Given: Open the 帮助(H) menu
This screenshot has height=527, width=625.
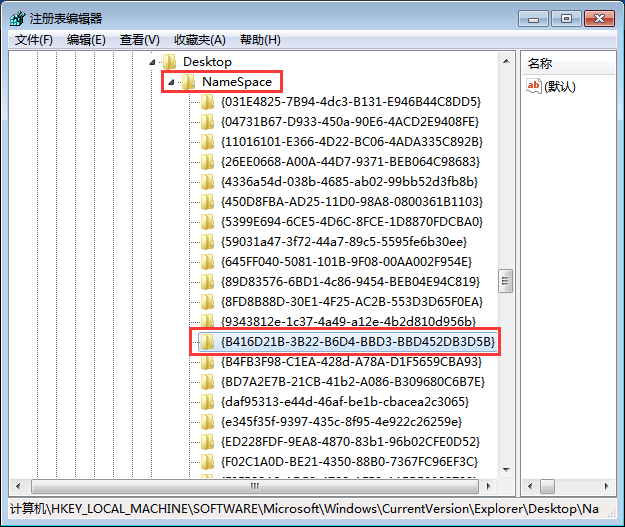Looking at the screenshot, I should tap(260, 40).
